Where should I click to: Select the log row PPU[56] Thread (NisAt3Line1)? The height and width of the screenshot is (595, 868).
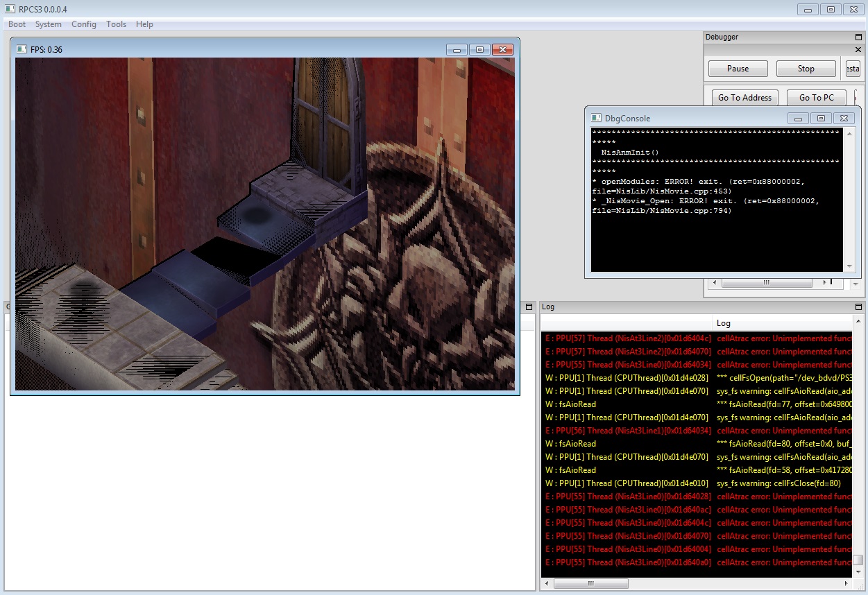[x=697, y=431]
